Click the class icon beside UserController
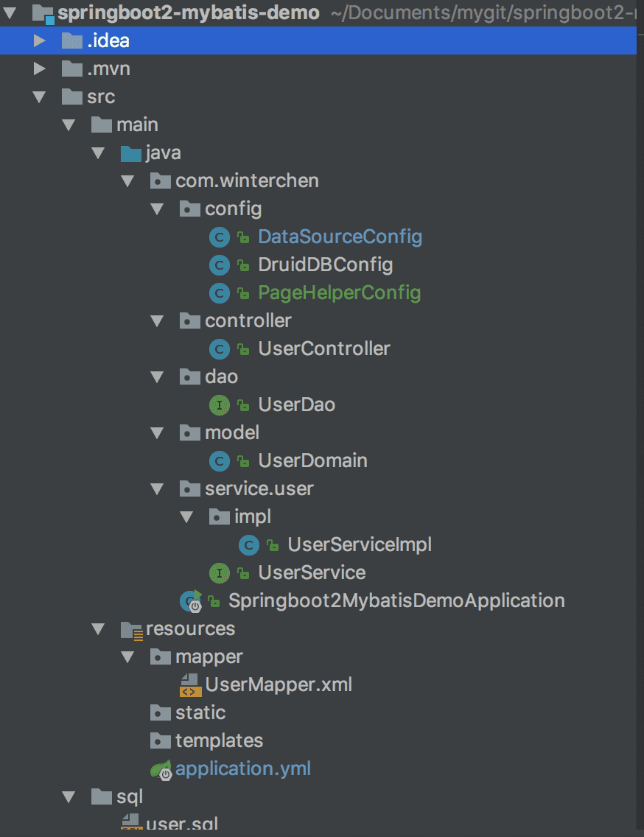The height and width of the screenshot is (837, 644). click(219, 349)
